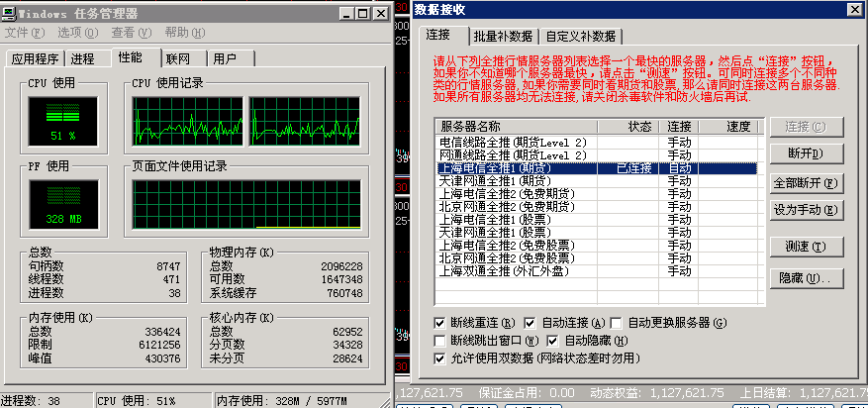Enable the 断线跳出窗口 checkbox
868x408 pixels.
coord(440,341)
